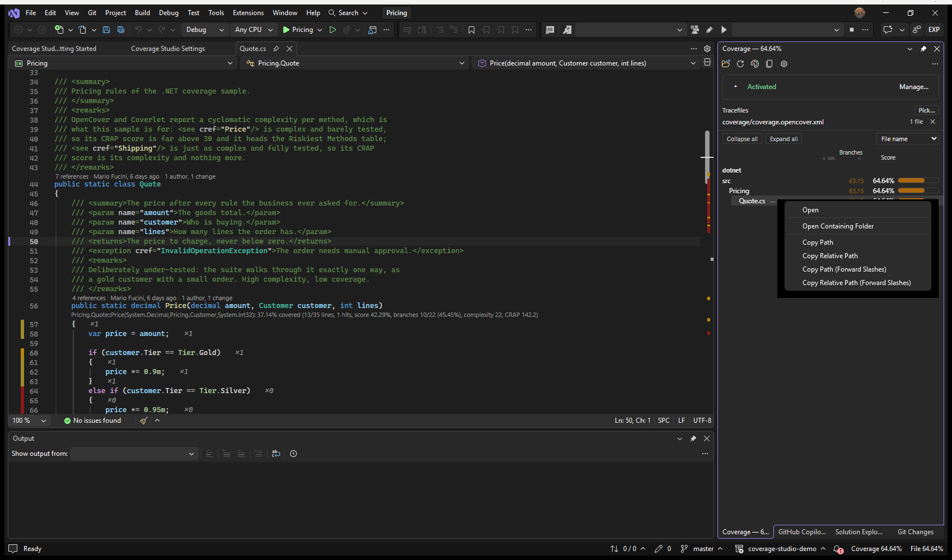This screenshot has height=560, width=952.
Task: Click the Save All toolbar icon
Action: (x=120, y=30)
